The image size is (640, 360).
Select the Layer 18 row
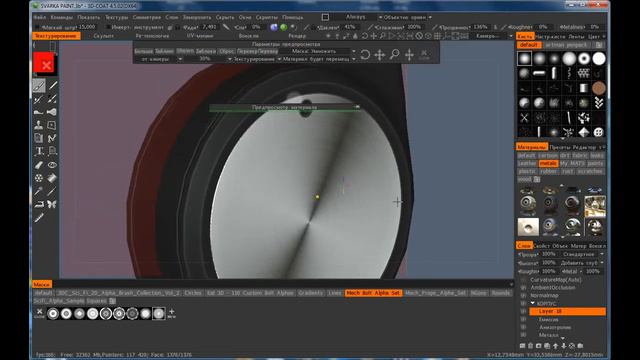tap(567, 311)
